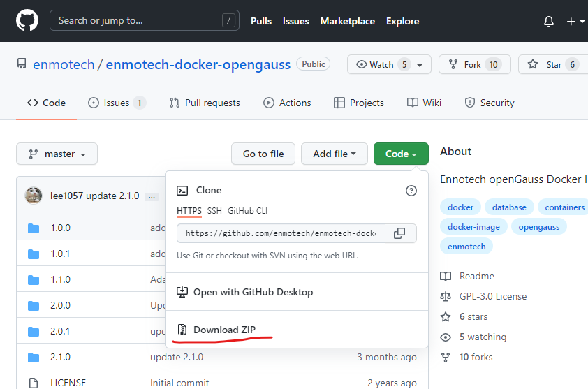This screenshot has width=588, height=389.
Task: Click the eye icon next to 5 watching
Action: 446,337
